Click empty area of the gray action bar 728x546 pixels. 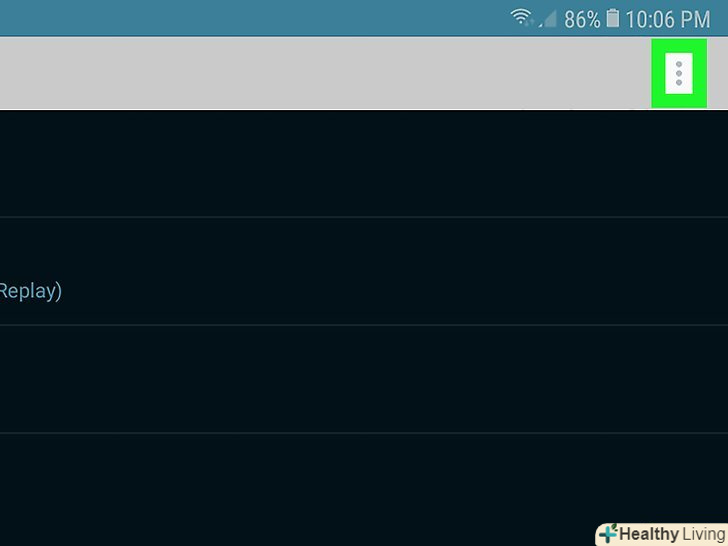pyautogui.click(x=325, y=73)
